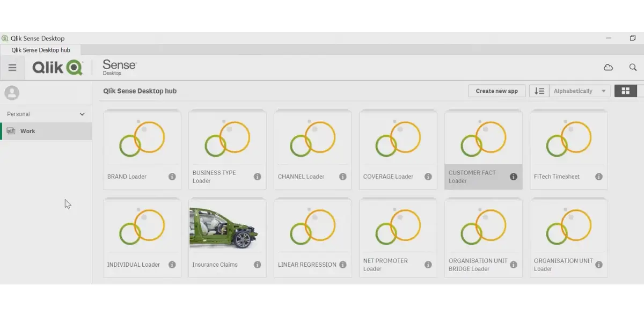This screenshot has width=644, height=322.
Task: Restore the Qlik Sense Desktop window
Action: [633, 38]
